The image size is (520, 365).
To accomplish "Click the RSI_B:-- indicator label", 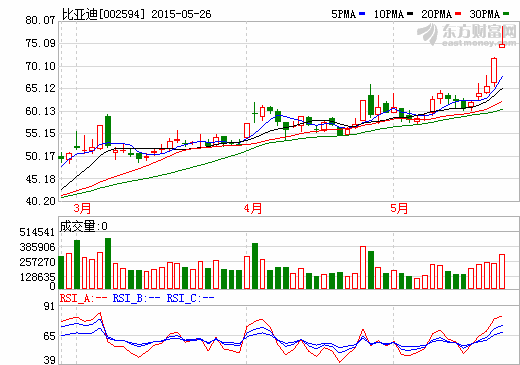I will tap(137, 298).
